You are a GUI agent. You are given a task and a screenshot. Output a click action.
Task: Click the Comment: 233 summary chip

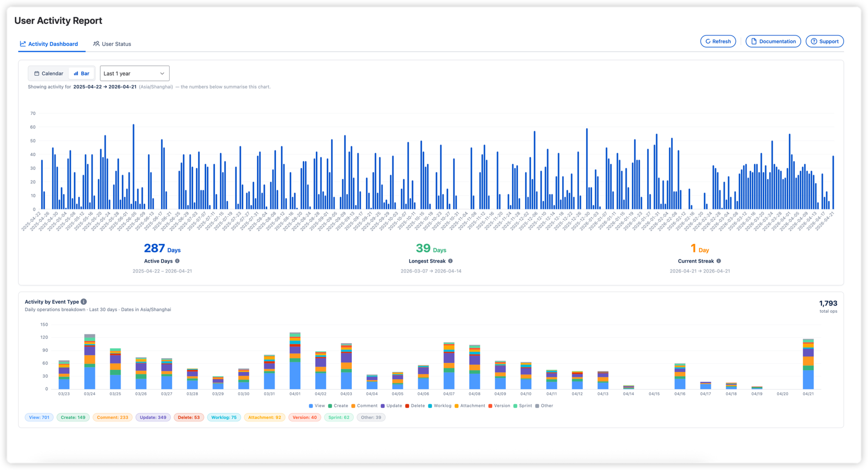coord(112,417)
